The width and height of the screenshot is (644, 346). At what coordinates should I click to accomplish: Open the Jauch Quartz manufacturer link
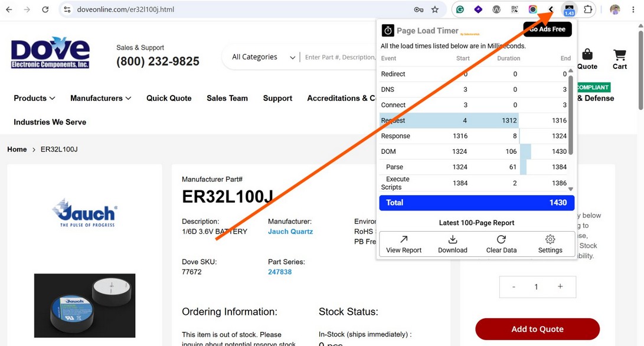[x=290, y=231]
